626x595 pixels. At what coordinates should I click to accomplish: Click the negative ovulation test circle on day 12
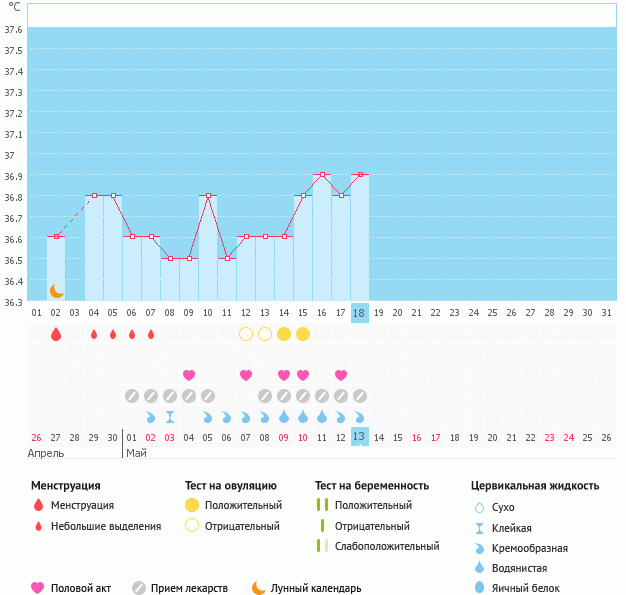pos(246,334)
